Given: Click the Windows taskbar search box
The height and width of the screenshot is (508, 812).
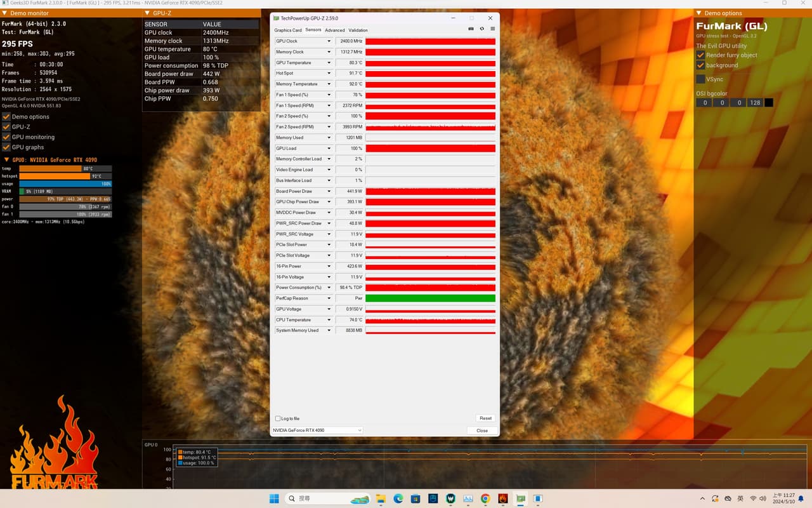Looking at the screenshot, I should [327, 498].
